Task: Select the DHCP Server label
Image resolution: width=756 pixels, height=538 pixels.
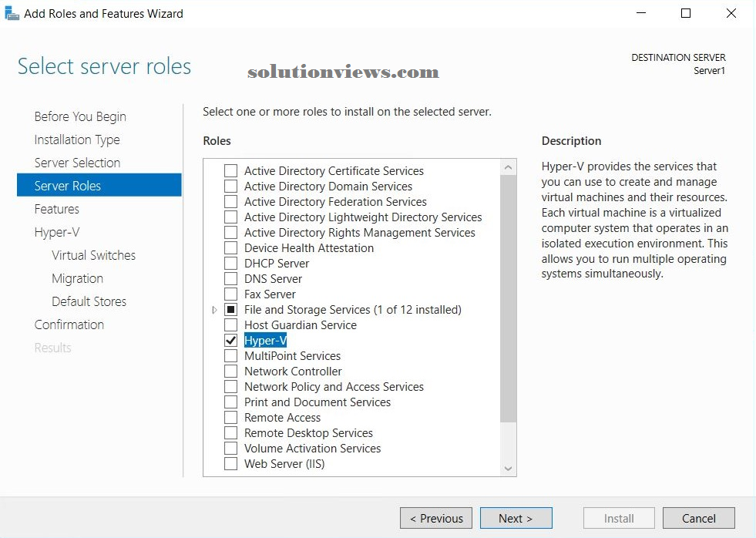Action: [277, 263]
